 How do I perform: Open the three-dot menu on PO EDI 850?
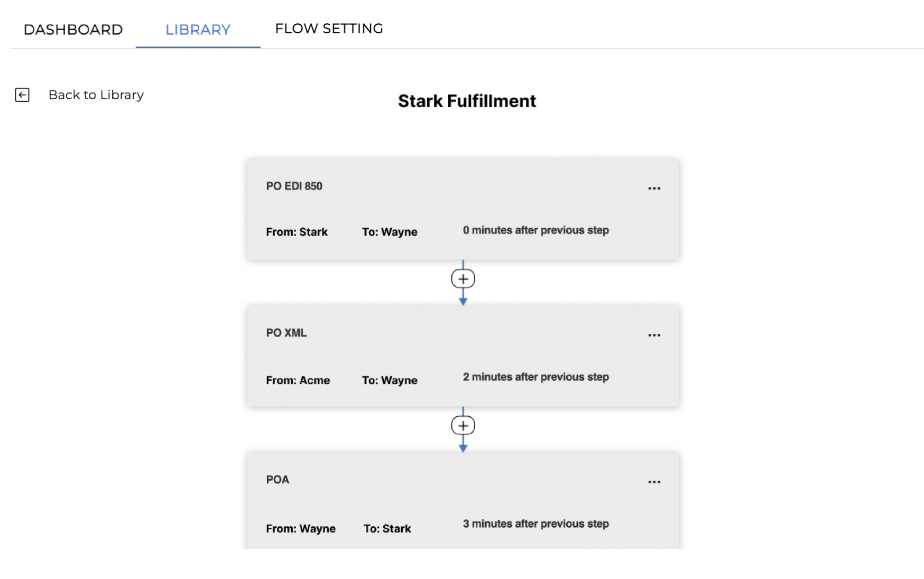click(x=654, y=188)
